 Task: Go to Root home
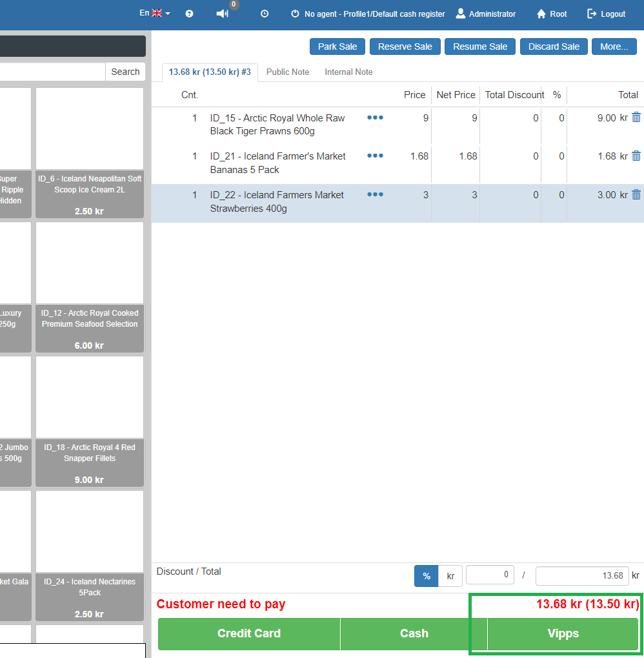tap(552, 14)
